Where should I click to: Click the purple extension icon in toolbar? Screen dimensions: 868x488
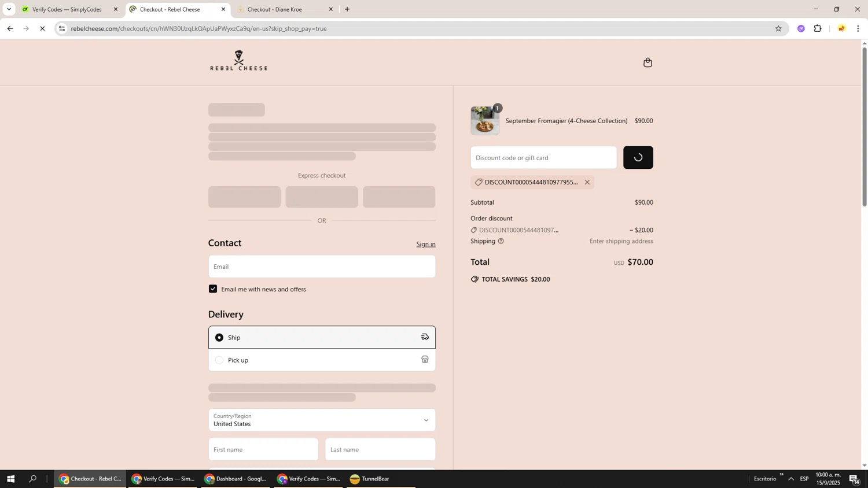[801, 28]
